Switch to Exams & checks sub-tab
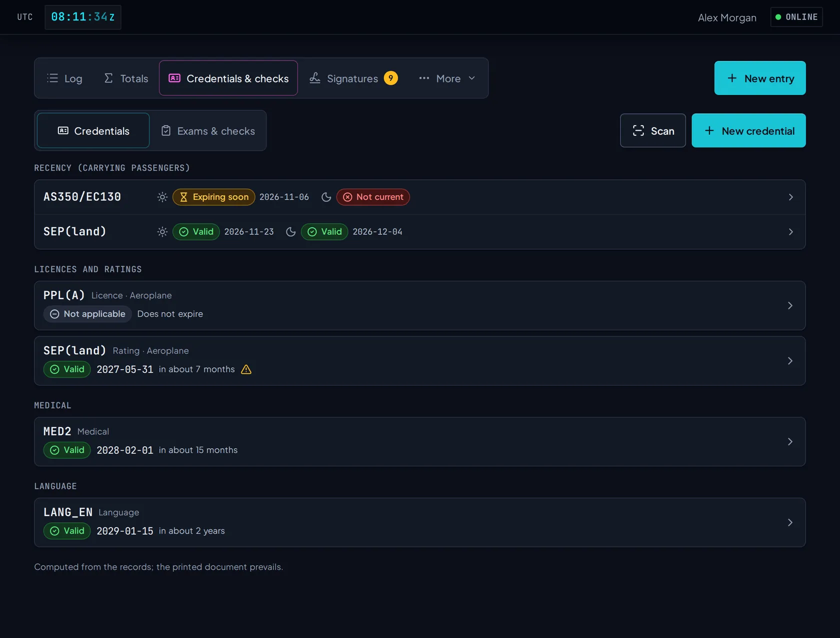This screenshot has width=840, height=638. (x=208, y=130)
